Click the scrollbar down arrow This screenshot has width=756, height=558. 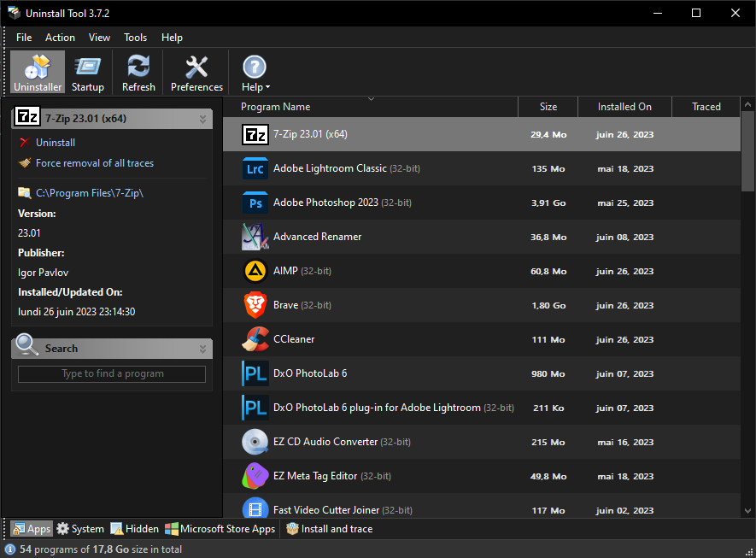[x=747, y=511]
